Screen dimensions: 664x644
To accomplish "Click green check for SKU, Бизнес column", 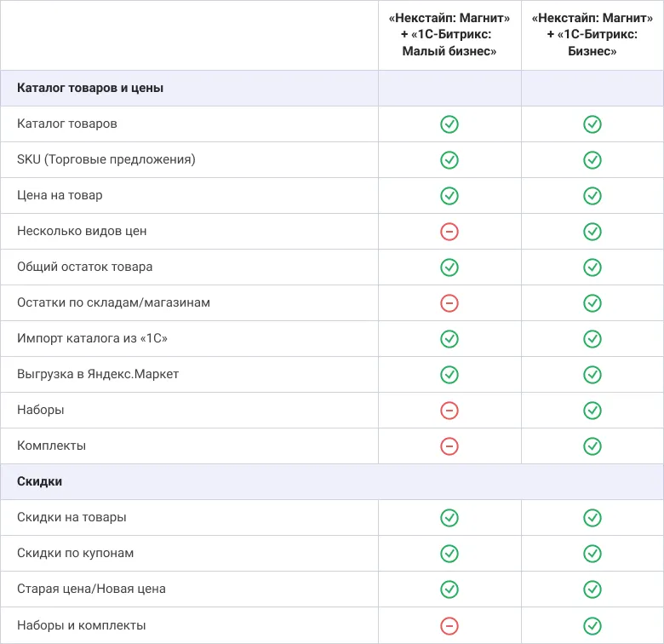I will point(592,160).
